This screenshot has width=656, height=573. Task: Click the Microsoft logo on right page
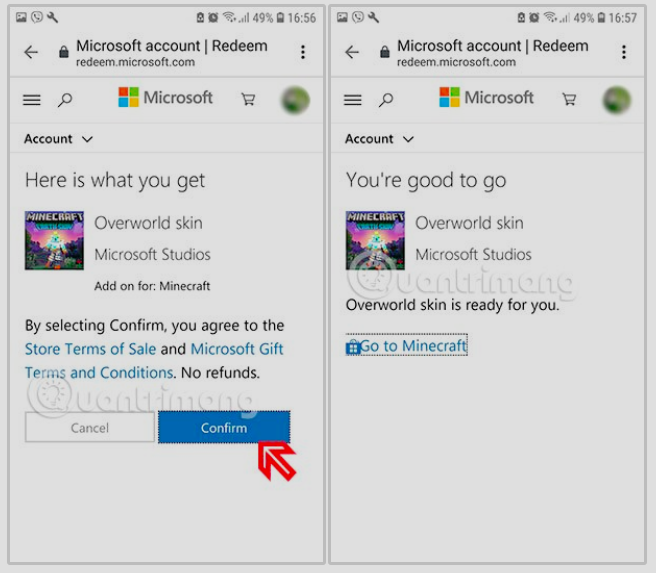pos(487,97)
